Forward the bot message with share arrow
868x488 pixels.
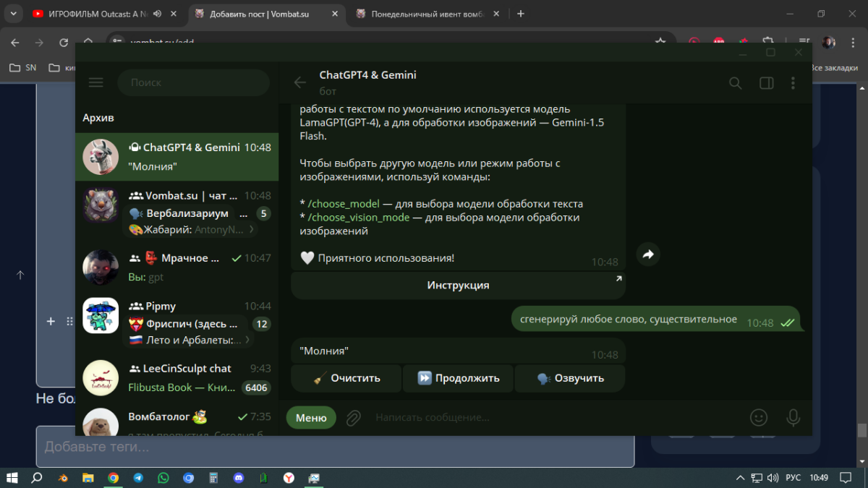(648, 254)
